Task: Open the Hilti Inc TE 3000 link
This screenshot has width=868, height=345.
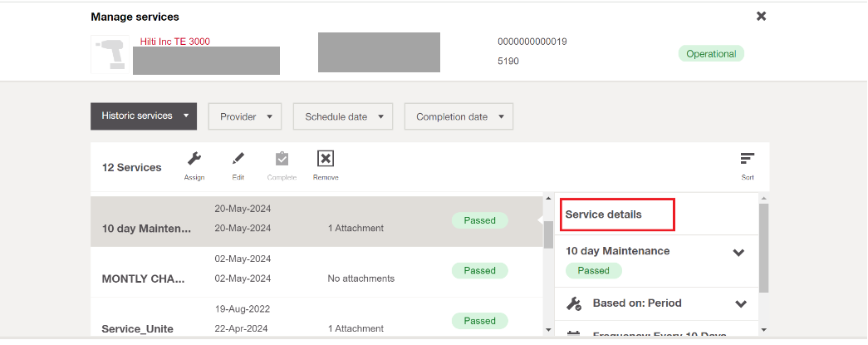Action: coord(174,42)
